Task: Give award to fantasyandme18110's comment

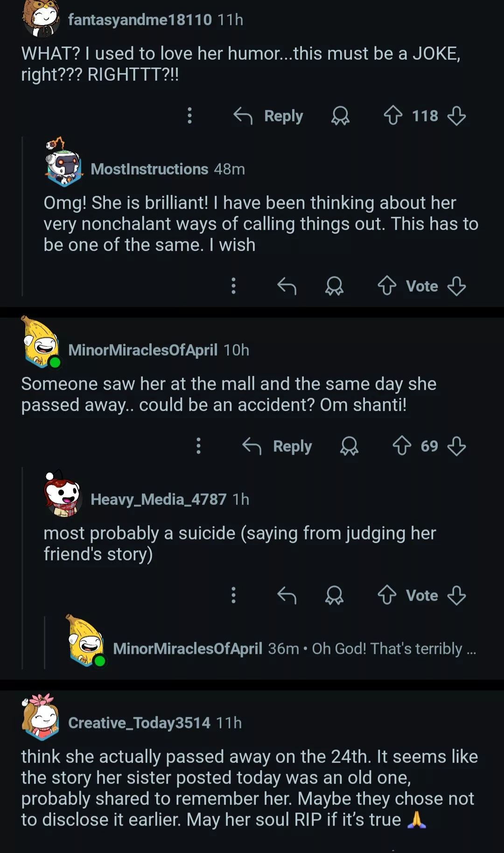Action: click(x=340, y=116)
